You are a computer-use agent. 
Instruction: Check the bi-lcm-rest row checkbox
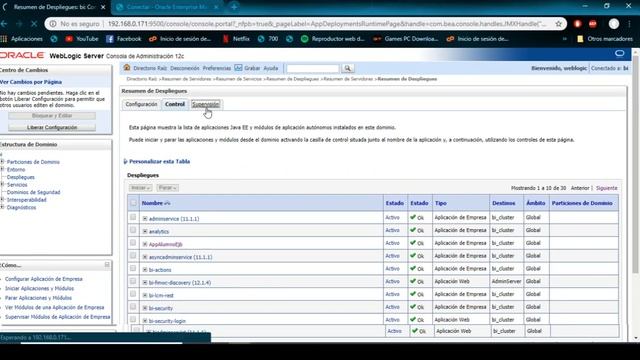point(133,294)
